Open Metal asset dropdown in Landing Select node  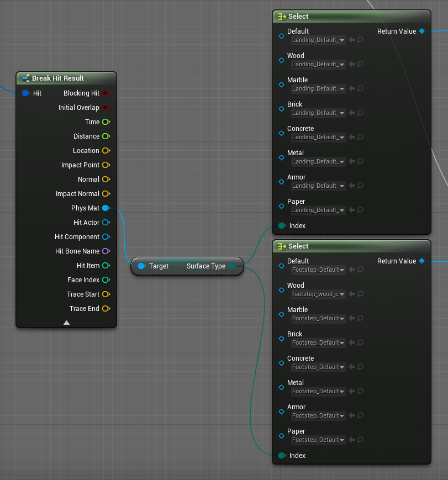319,161
